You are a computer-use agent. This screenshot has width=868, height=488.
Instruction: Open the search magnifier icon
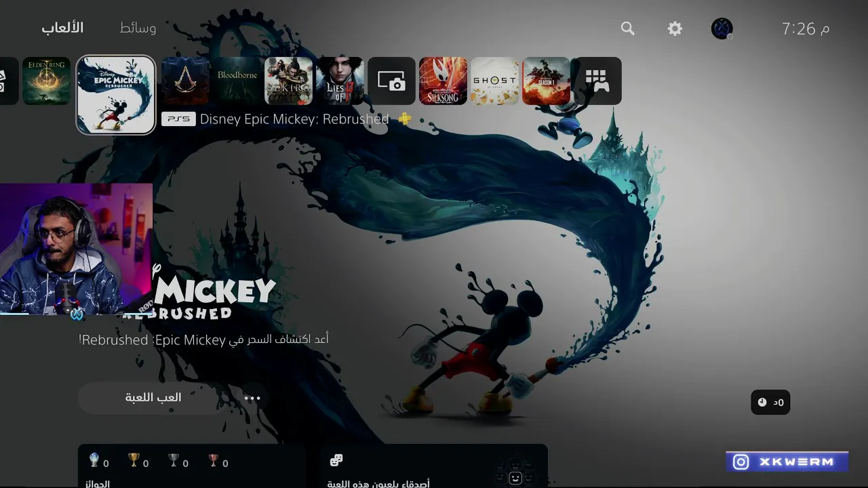click(628, 28)
